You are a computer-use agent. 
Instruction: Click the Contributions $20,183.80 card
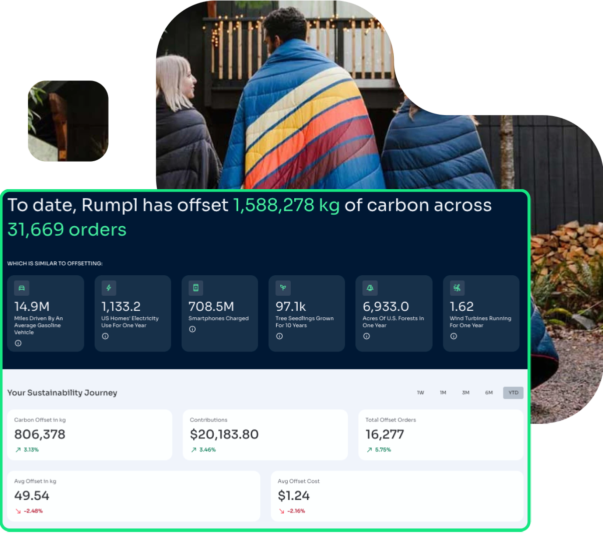tap(265, 435)
